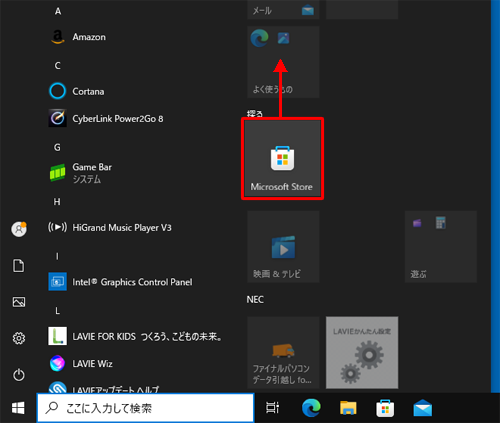Click the letter L group header
The width and height of the screenshot is (500, 423).
[x=57, y=311]
